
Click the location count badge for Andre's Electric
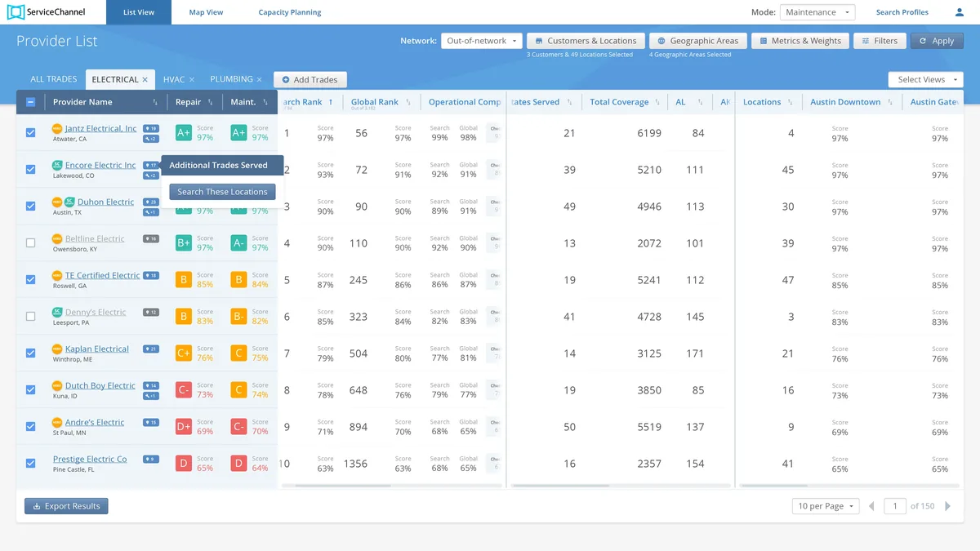point(151,423)
